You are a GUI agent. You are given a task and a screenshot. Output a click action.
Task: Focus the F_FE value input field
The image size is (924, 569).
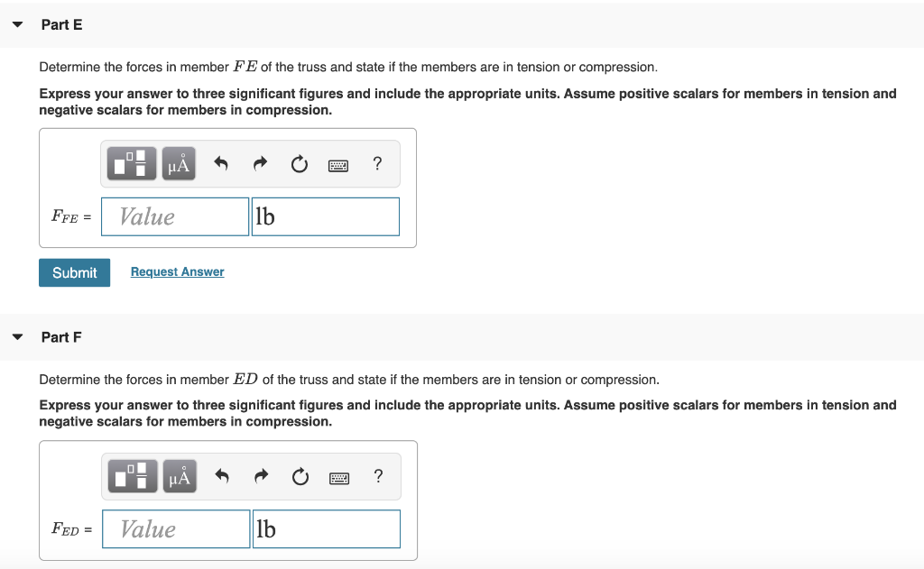click(x=175, y=216)
